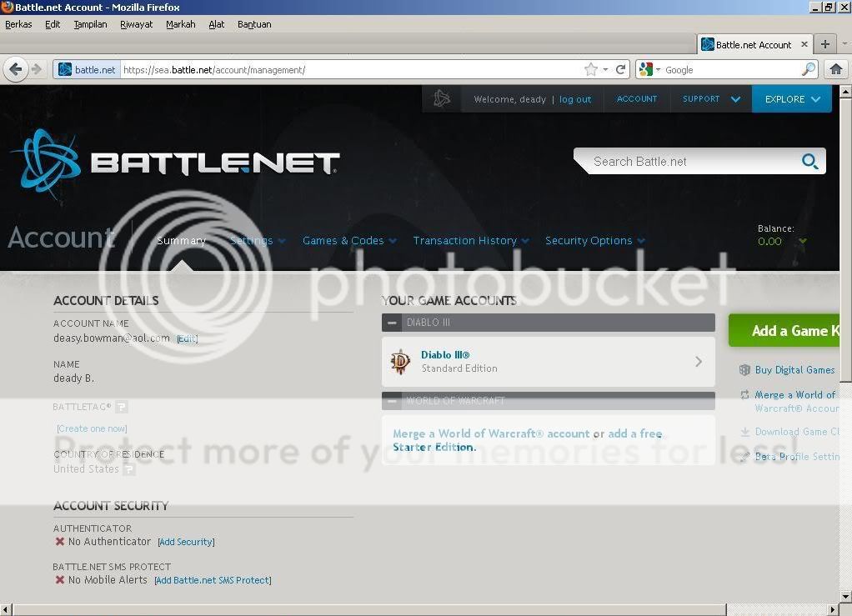
Task: Open the Bantuan menu
Action: 254,24
